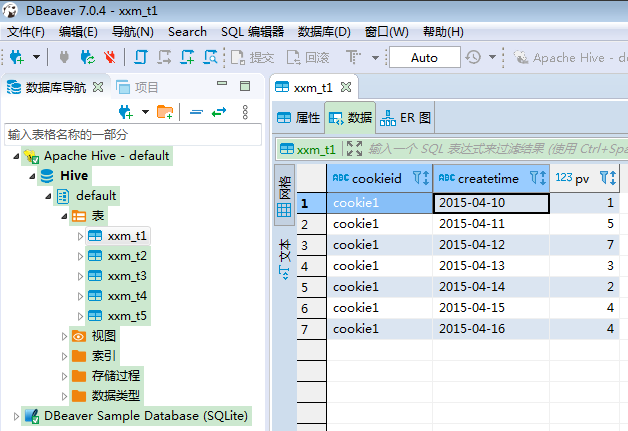Image resolution: width=628 pixels, height=431 pixels.
Task: Expand the xxm_t5 table node
Action: tap(80, 316)
